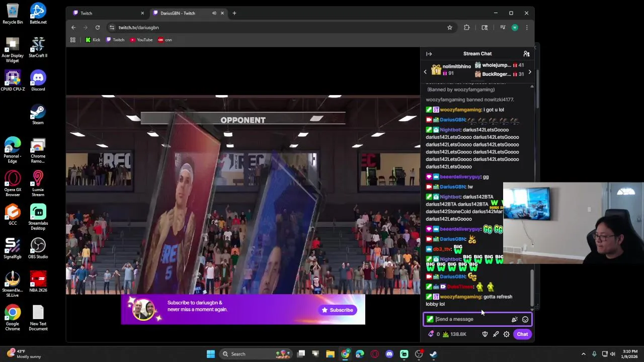This screenshot has height=362, width=644.
Task: Open SignalRgb desktop shortcut
Action: point(13,248)
